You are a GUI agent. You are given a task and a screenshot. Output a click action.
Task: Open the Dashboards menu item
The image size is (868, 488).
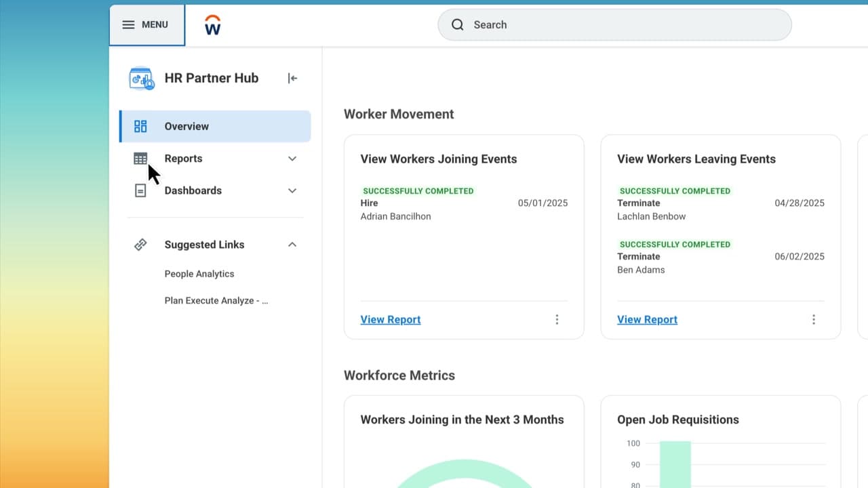(x=216, y=190)
